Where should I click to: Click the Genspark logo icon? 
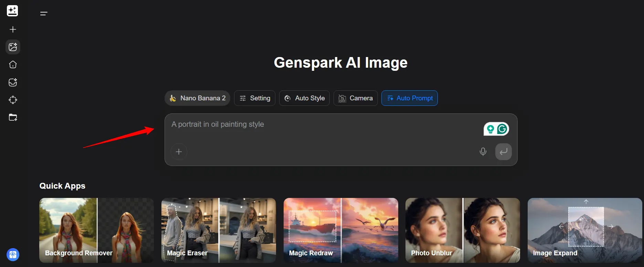coord(12,11)
